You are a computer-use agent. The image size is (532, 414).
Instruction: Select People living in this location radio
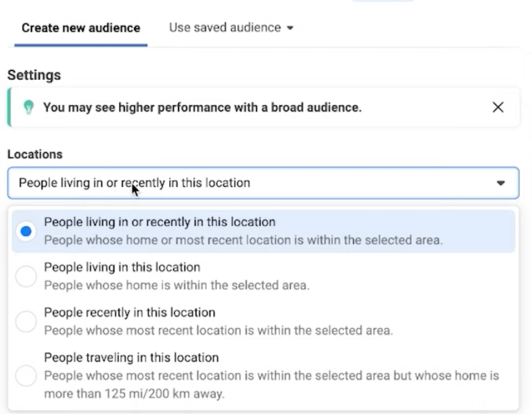pos(26,276)
